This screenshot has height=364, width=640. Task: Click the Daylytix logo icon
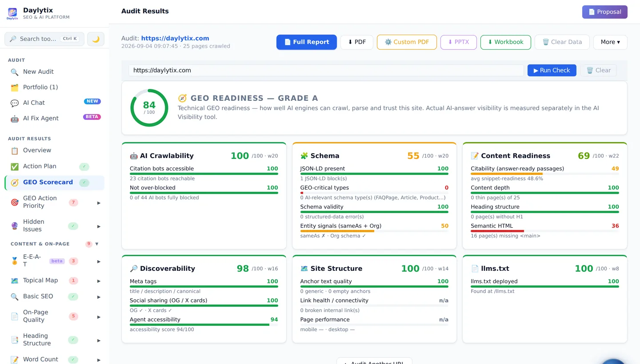(12, 13)
